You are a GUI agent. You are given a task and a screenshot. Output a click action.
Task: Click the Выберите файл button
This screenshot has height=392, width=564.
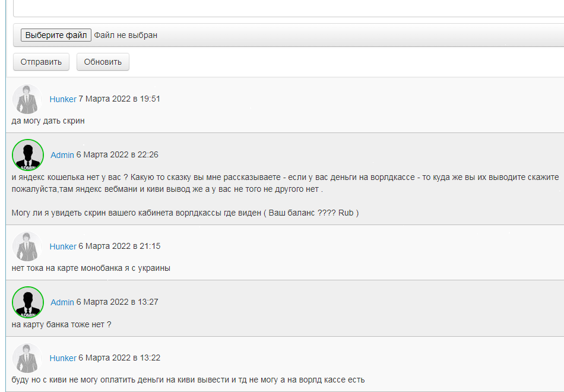[56, 35]
